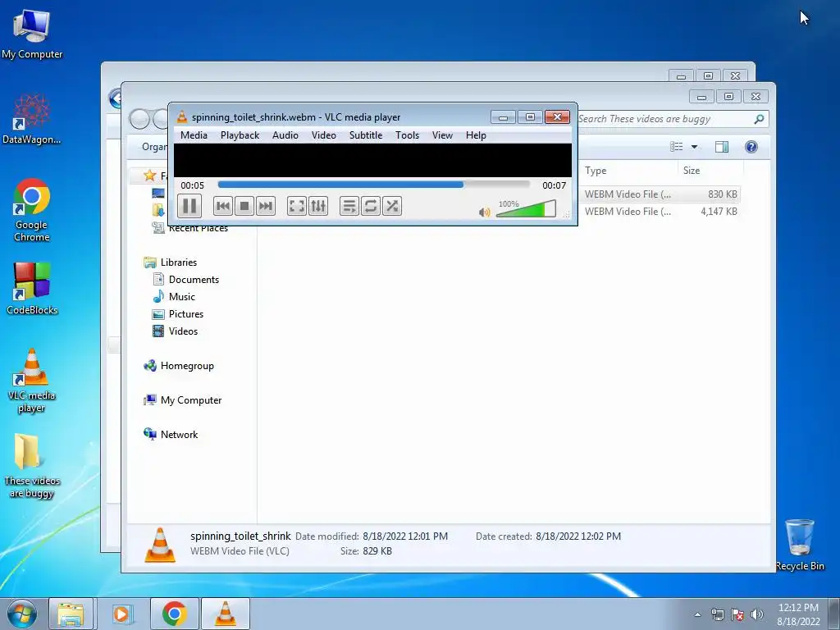This screenshot has height=630, width=840.
Task: Click the Explorer search magnifier icon
Action: tap(759, 119)
